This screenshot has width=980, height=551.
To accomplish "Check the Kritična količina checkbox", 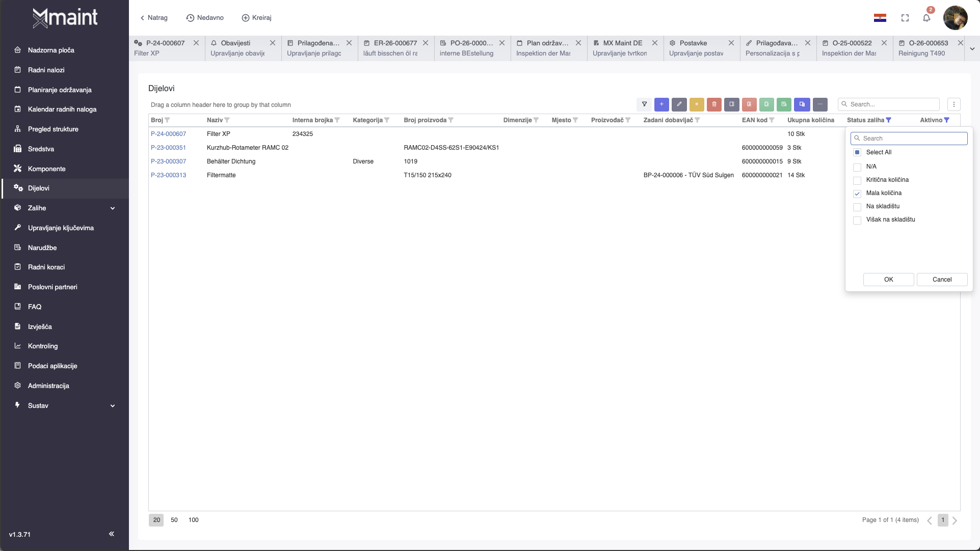I will point(857,180).
